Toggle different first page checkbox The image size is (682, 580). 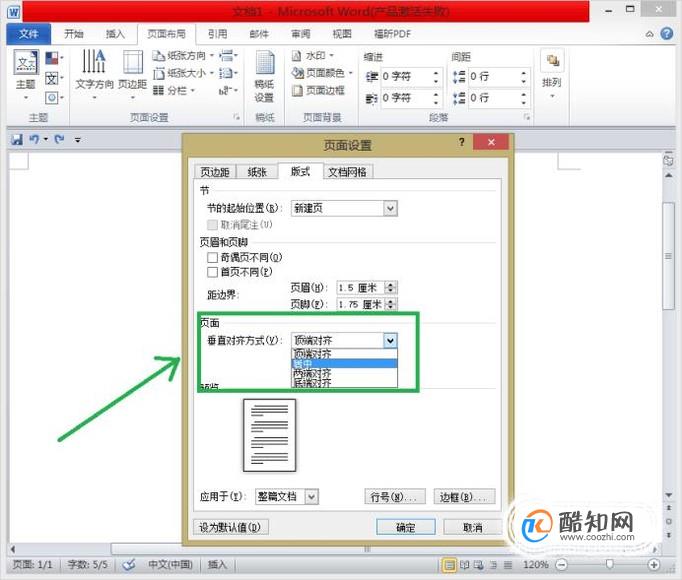(x=212, y=272)
